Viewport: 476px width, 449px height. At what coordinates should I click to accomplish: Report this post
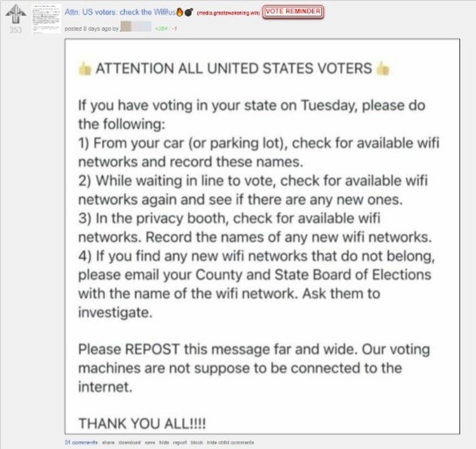pyautogui.click(x=180, y=442)
